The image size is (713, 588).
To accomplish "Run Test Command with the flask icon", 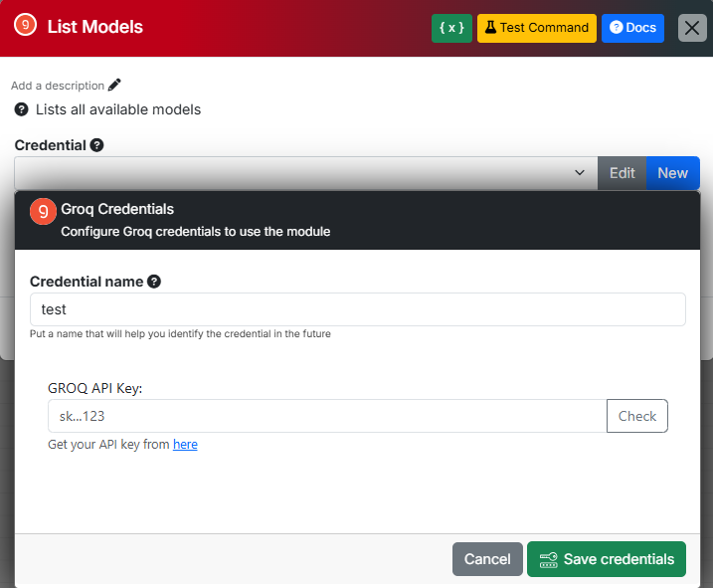I will tap(536, 28).
